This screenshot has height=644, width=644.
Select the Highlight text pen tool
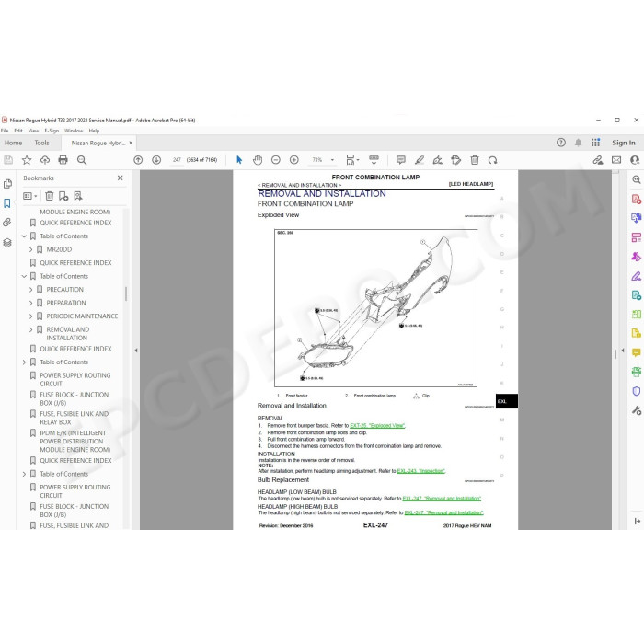tap(420, 160)
